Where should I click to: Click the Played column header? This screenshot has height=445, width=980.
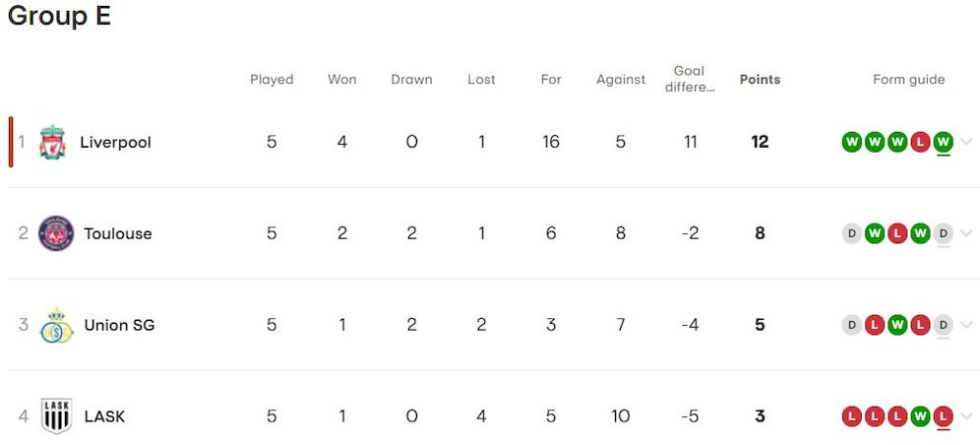click(x=272, y=80)
